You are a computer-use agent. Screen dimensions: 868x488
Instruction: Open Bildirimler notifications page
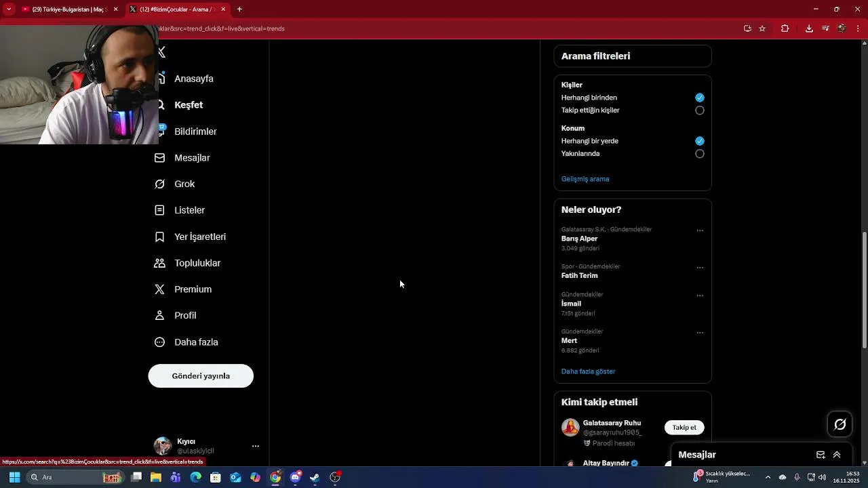tap(195, 131)
